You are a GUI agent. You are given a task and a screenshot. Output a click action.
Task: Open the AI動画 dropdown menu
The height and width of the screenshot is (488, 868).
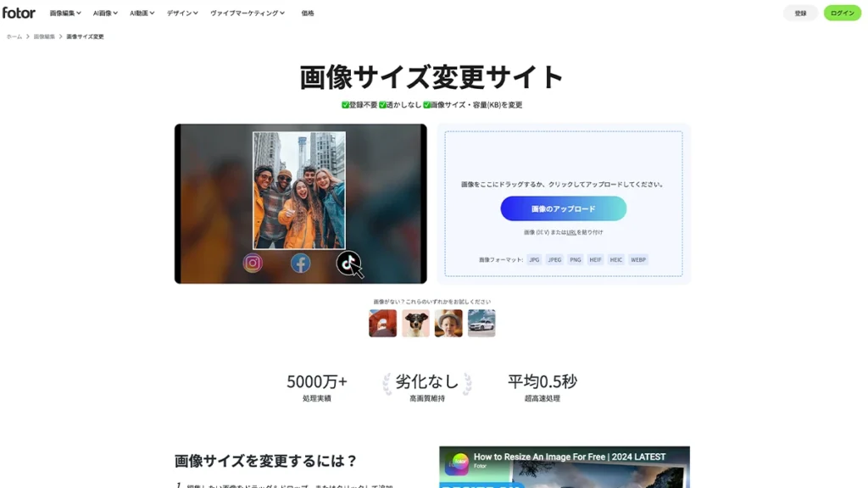click(x=142, y=14)
